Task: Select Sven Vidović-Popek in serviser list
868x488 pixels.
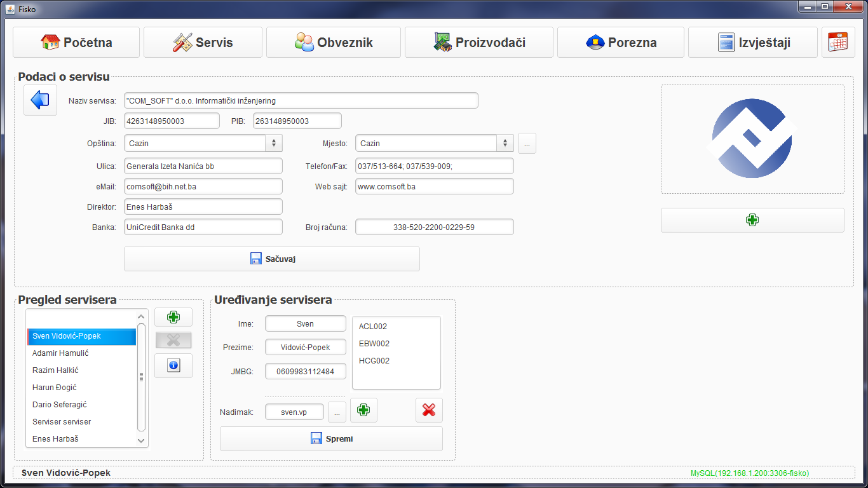Action: point(81,336)
